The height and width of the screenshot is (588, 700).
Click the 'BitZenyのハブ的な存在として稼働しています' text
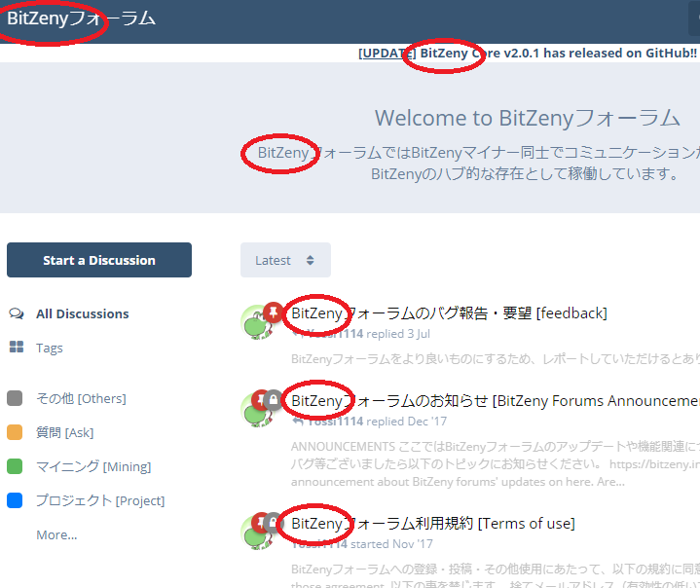(x=526, y=173)
